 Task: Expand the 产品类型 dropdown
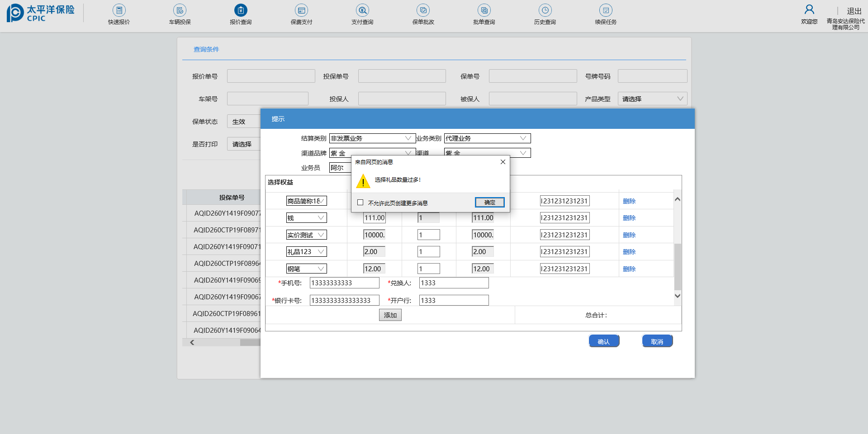click(x=652, y=99)
